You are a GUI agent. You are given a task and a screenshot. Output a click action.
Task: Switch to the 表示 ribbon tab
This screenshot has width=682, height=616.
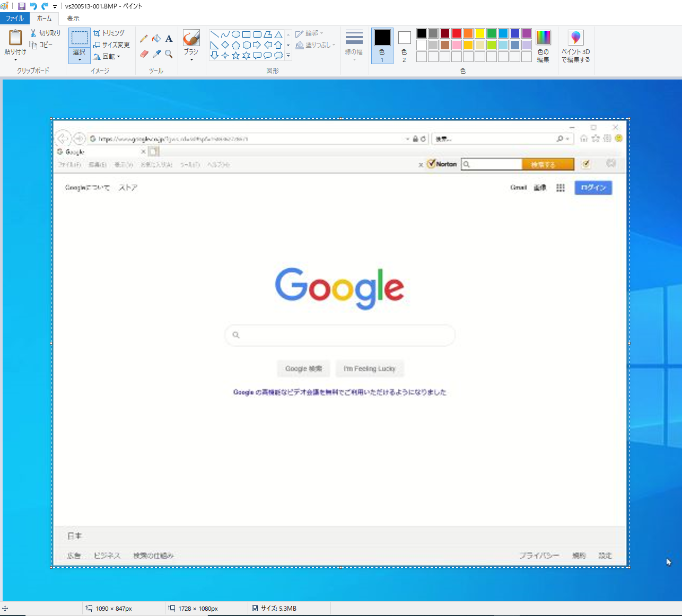[x=73, y=18]
